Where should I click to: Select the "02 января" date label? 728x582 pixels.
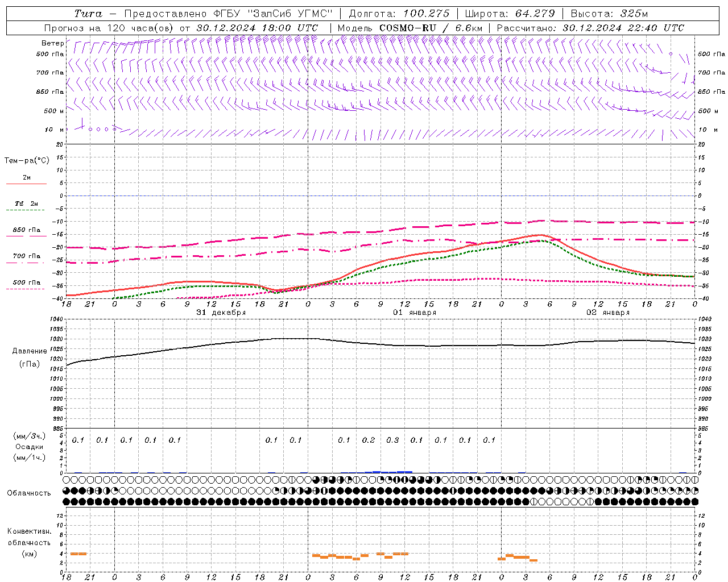(608, 313)
